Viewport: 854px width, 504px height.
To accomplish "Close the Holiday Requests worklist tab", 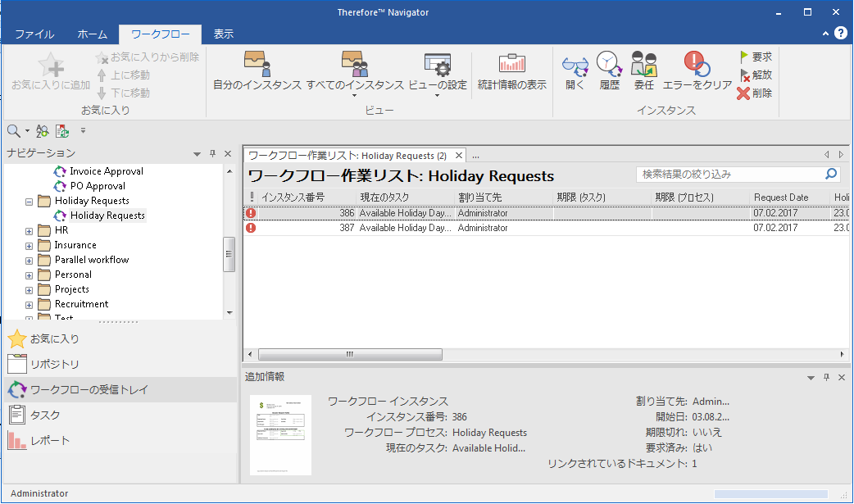I will (459, 155).
